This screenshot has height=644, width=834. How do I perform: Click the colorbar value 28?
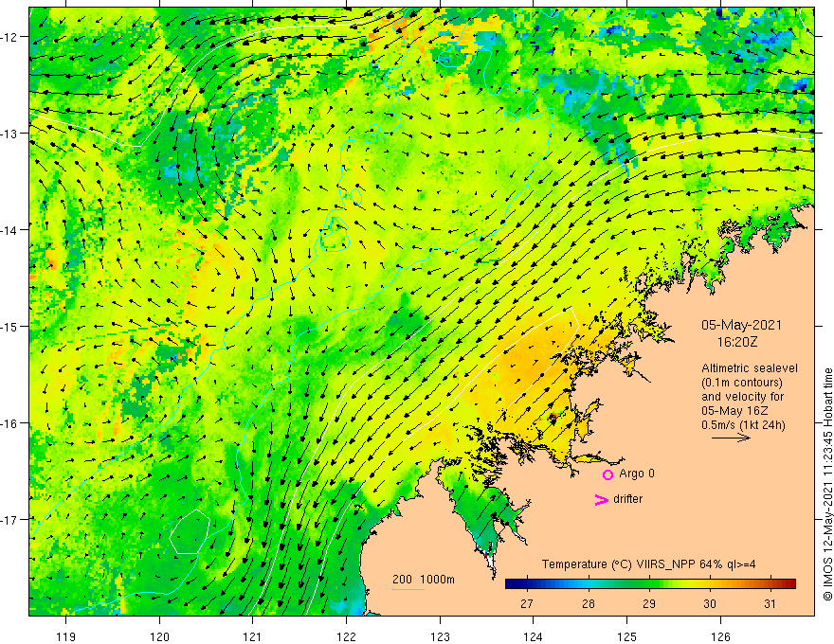point(588,603)
